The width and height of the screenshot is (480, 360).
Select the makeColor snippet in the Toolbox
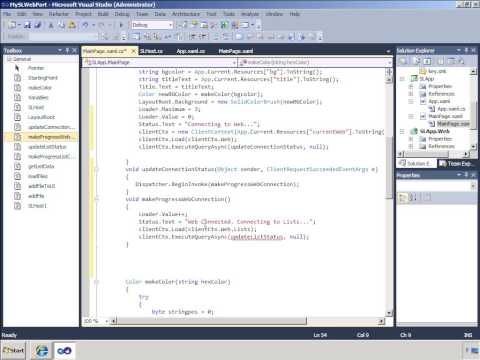(39, 88)
